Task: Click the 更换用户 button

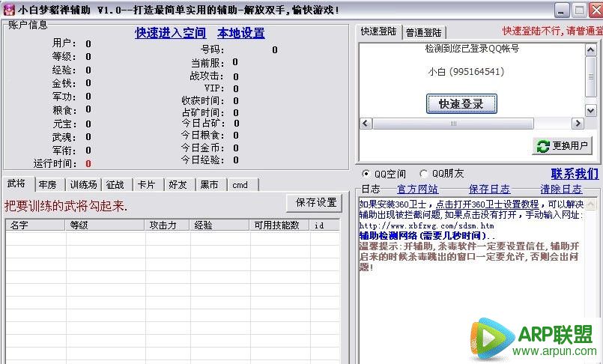Action: (x=563, y=146)
